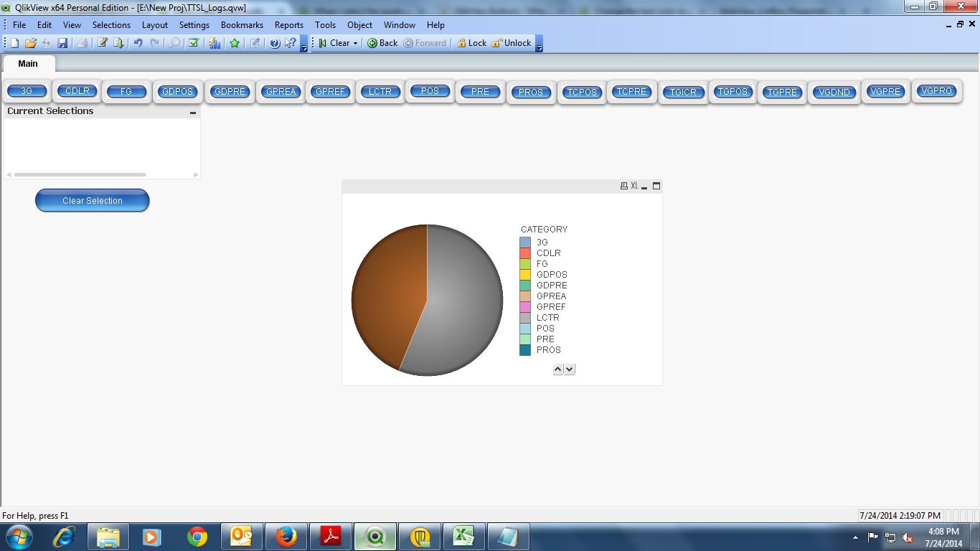The image size is (980, 551).
Task: Click the 3G legend color swatch
Action: (x=525, y=242)
